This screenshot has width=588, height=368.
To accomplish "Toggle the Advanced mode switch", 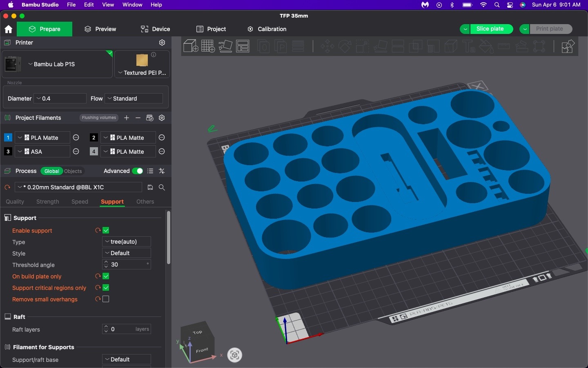I will pos(138,171).
